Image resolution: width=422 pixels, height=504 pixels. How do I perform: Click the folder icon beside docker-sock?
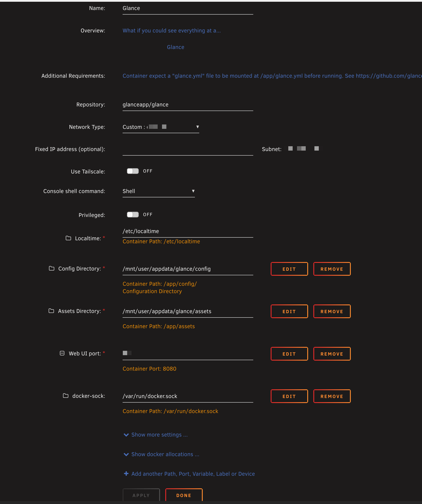pyautogui.click(x=66, y=396)
